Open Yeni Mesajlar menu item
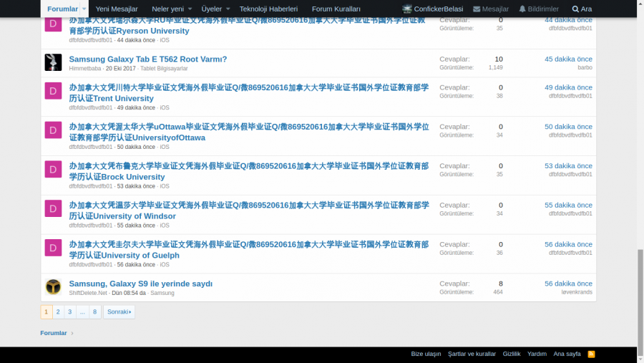 [x=117, y=9]
